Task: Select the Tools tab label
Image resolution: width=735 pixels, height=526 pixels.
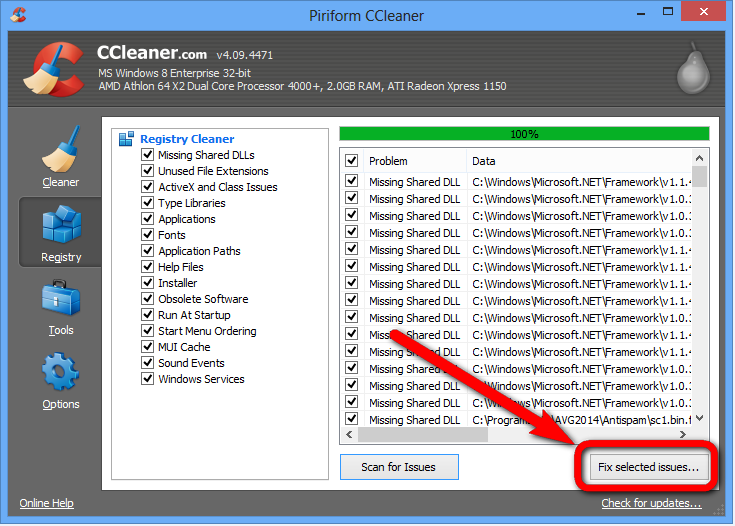Action: point(61,330)
